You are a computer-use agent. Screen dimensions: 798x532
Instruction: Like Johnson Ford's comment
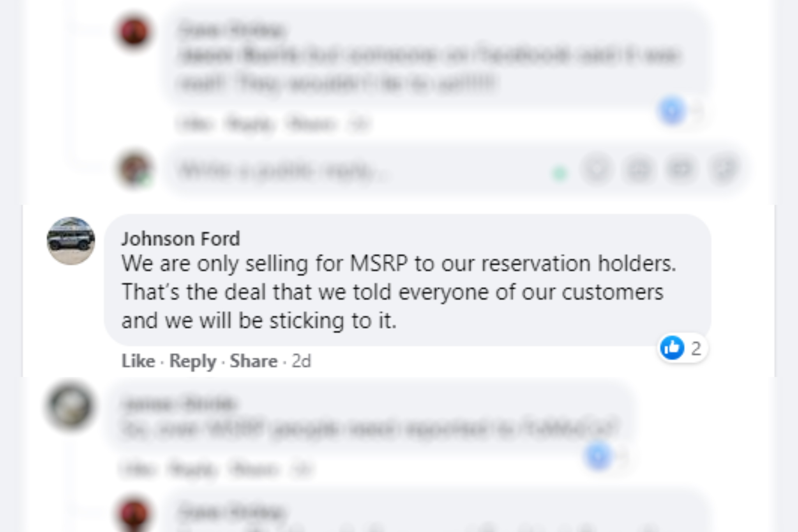(x=138, y=361)
